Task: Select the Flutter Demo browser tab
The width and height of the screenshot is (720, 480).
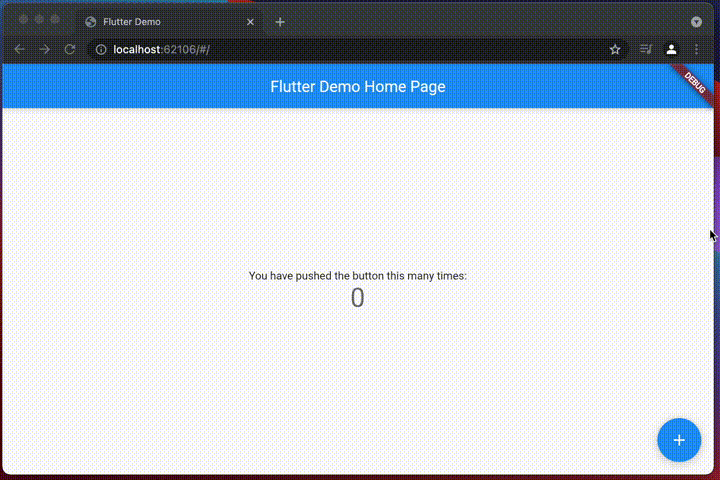Action: 170,22
